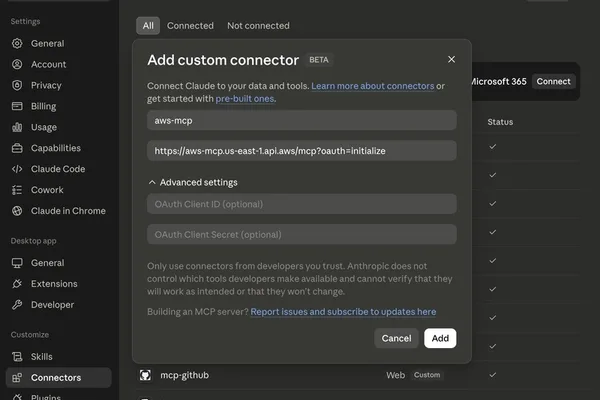Open General settings gear icon

pos(17,43)
